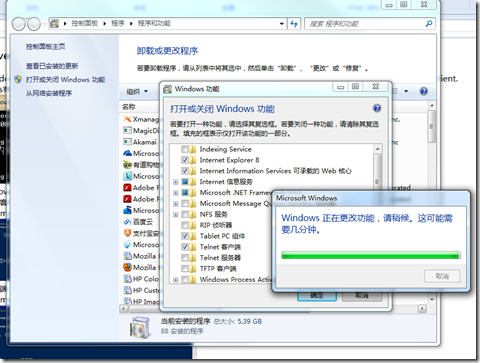Click the 名称 column header
Image resolution: width=480 pixels, height=363 pixels.
[129, 107]
